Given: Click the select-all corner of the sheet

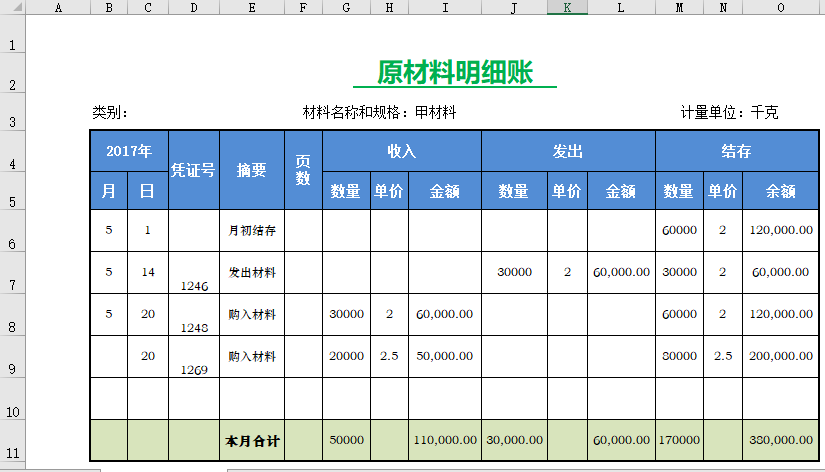Looking at the screenshot, I should pos(11,8).
